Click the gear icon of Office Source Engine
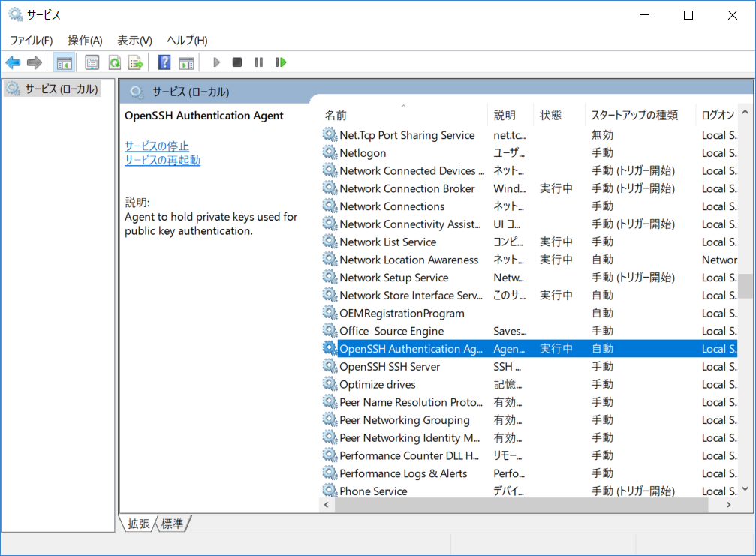Screen dimensions: 756x556 pos(330,331)
